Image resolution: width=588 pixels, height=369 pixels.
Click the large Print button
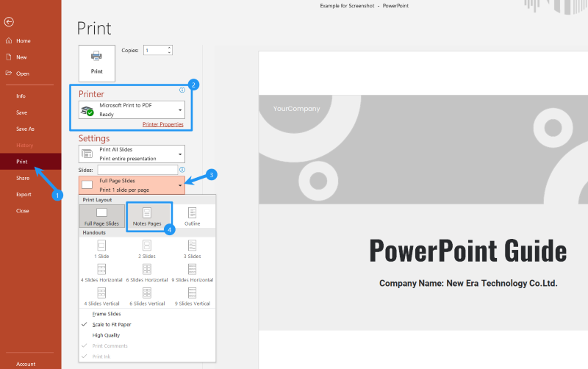[x=97, y=63]
